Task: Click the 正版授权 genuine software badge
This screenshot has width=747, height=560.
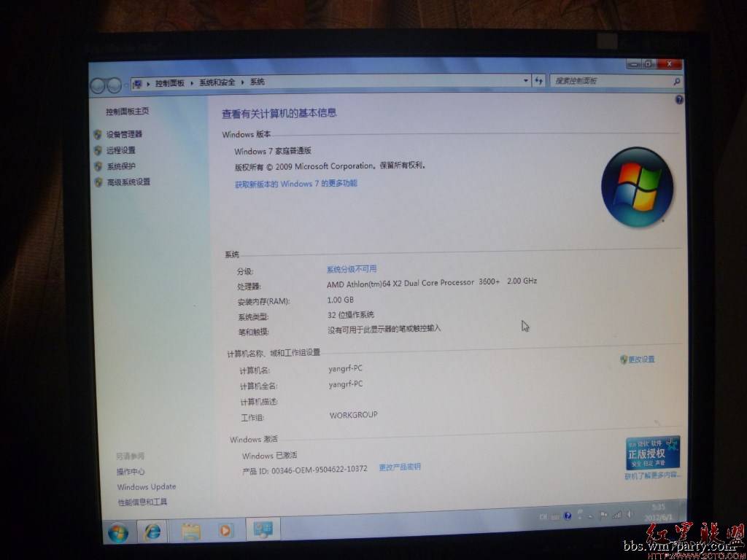Action: pos(653,453)
